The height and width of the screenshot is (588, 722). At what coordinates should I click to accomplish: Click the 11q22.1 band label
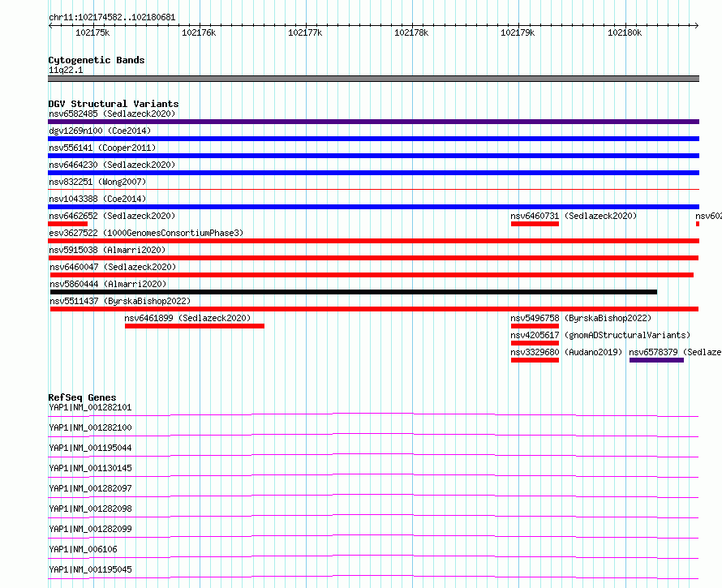pos(66,70)
